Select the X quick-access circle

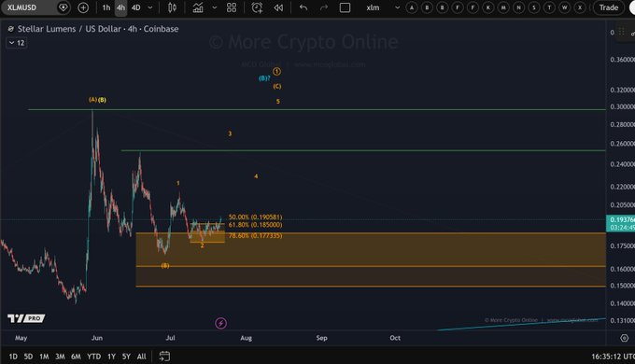click(580, 7)
